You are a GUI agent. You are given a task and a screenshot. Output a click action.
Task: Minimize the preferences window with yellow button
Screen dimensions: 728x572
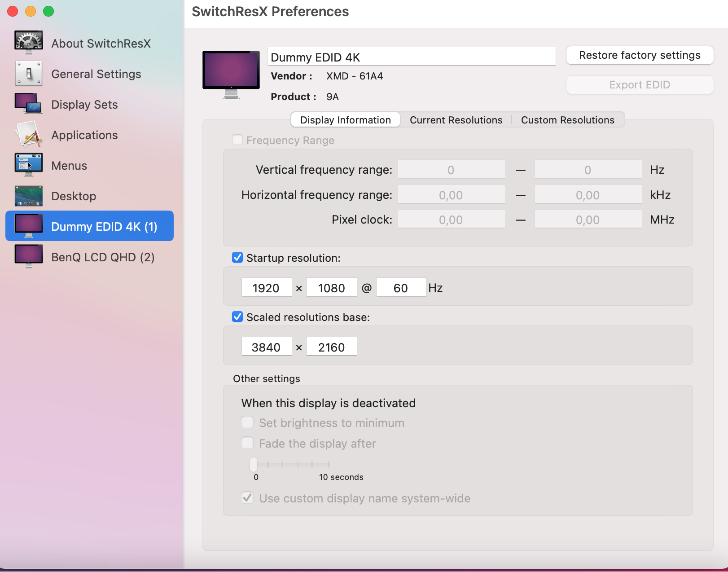tap(31, 11)
